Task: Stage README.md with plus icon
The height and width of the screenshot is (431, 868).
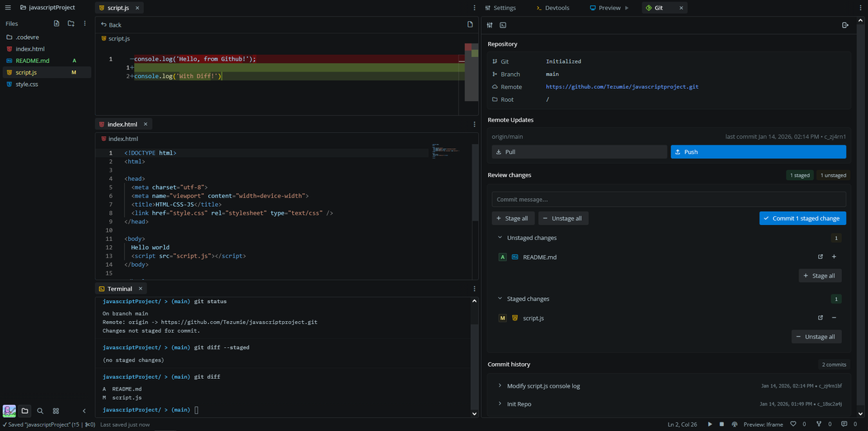Action: (834, 257)
